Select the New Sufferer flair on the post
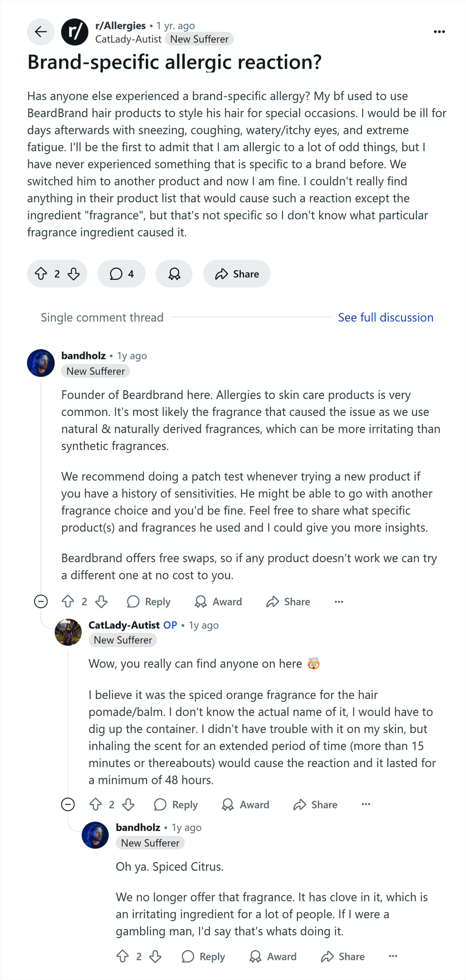Image resolution: width=466 pixels, height=980 pixels. pyautogui.click(x=200, y=39)
